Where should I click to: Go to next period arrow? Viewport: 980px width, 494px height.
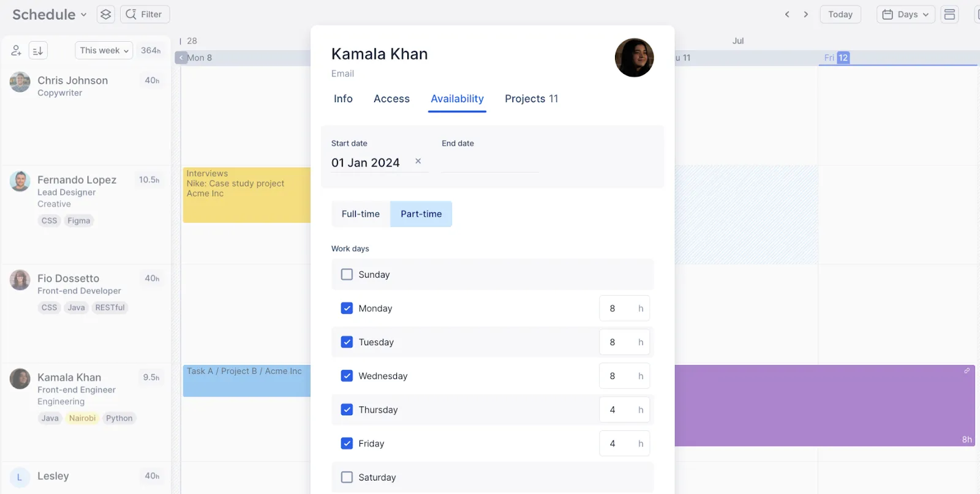pyautogui.click(x=806, y=14)
